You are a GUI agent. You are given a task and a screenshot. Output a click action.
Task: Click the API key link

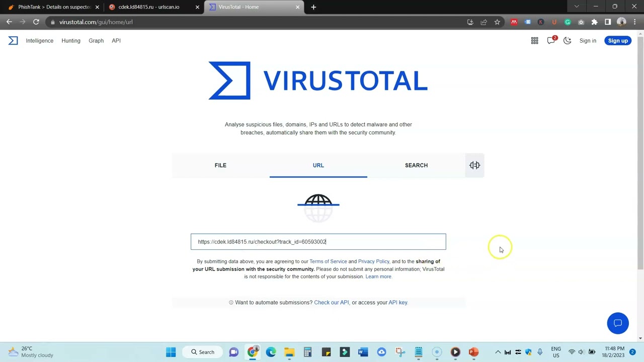click(x=398, y=303)
